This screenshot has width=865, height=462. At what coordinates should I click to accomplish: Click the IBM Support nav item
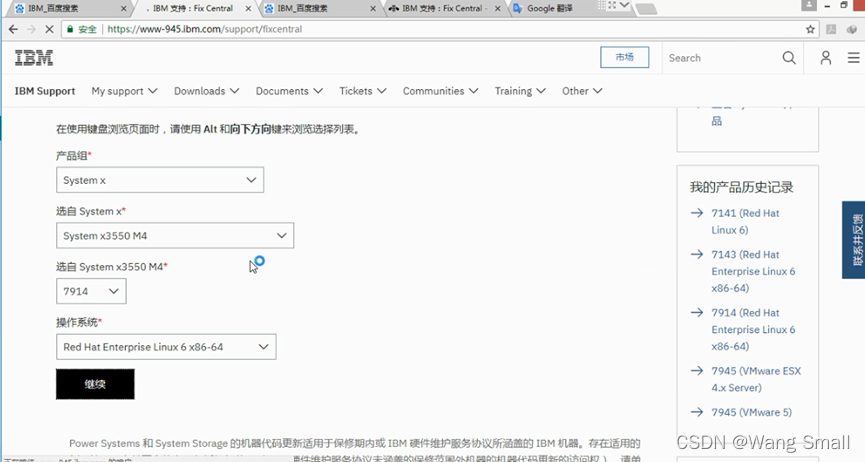click(x=45, y=91)
